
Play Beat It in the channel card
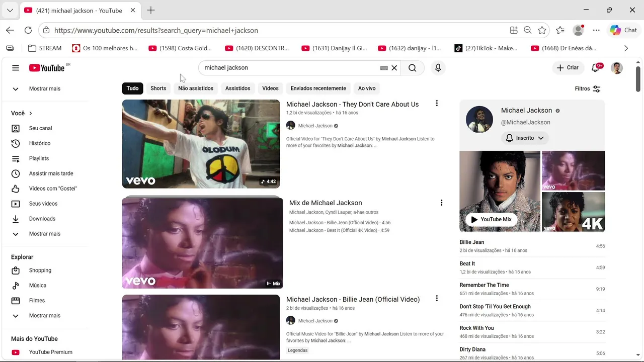[532, 267]
